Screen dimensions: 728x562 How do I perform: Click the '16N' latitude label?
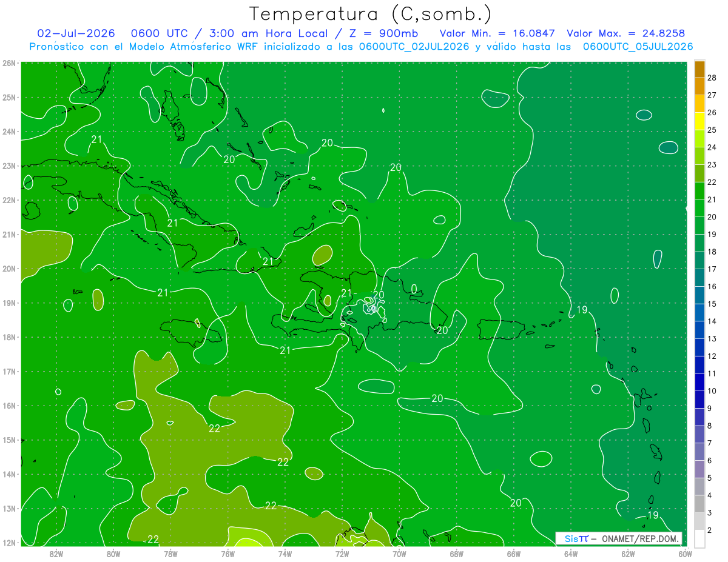(x=9, y=406)
